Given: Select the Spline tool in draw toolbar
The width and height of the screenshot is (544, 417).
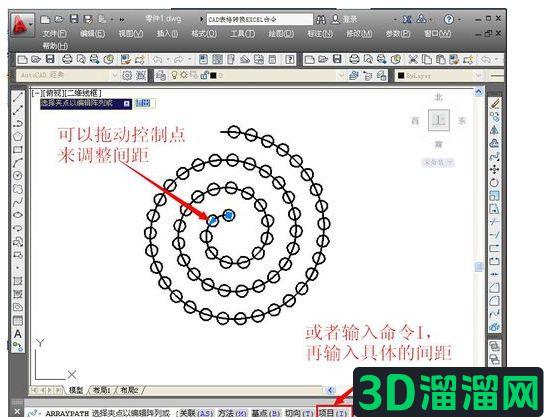Looking at the screenshot, I should pyautogui.click(x=18, y=202).
